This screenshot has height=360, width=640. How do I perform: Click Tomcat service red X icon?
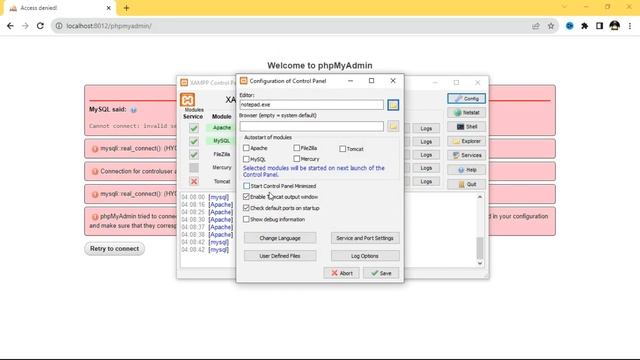pos(194,181)
